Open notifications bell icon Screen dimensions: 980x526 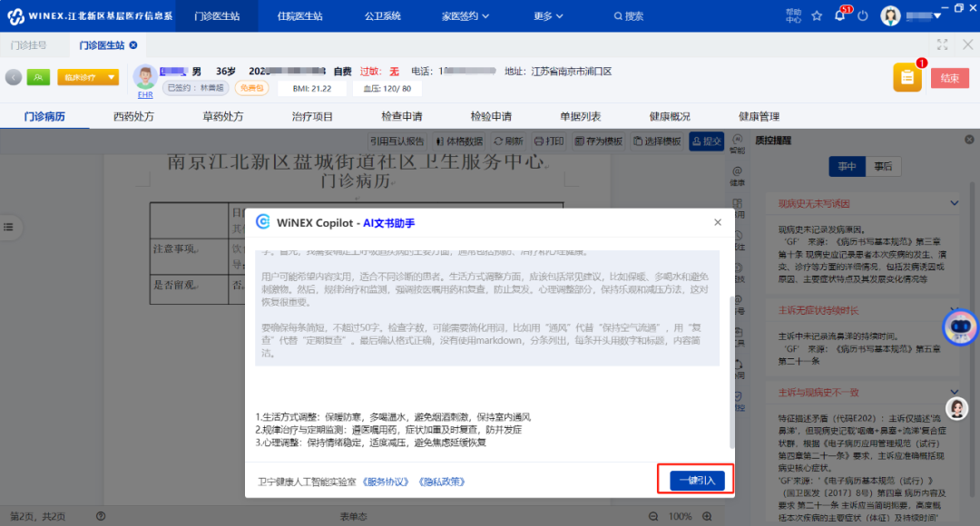[840, 15]
